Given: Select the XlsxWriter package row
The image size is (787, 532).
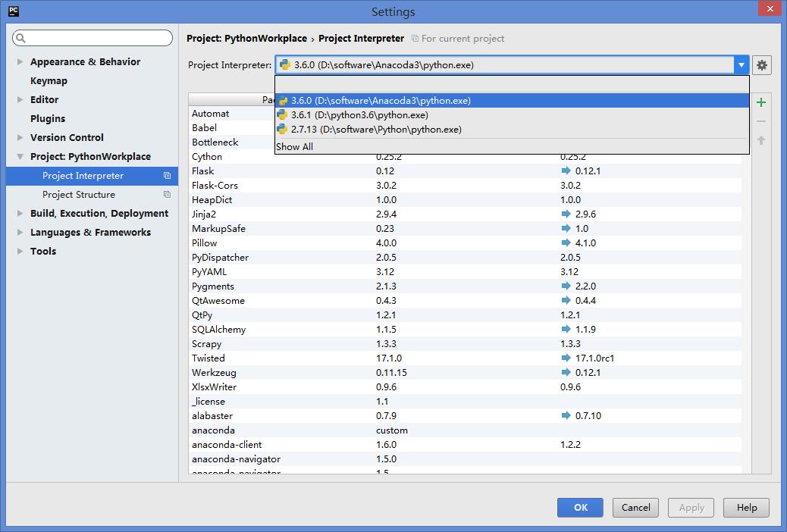Looking at the screenshot, I should (465, 387).
